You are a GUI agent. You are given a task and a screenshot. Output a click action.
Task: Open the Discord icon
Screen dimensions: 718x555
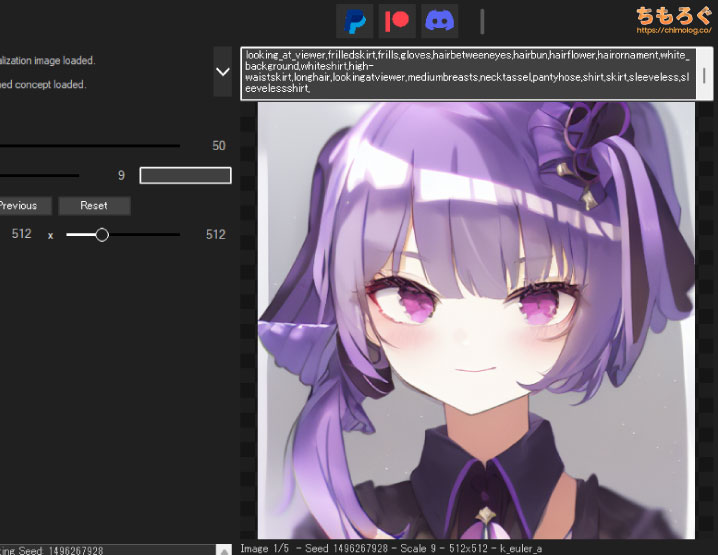pyautogui.click(x=440, y=21)
